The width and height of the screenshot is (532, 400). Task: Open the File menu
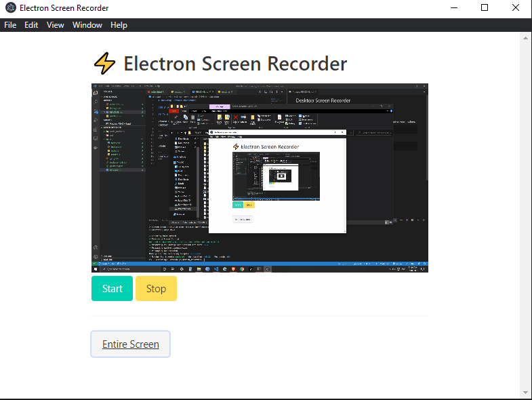point(10,25)
